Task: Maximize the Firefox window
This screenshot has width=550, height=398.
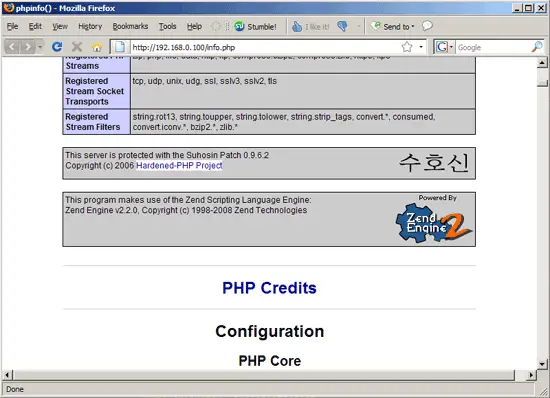Action: click(529, 8)
